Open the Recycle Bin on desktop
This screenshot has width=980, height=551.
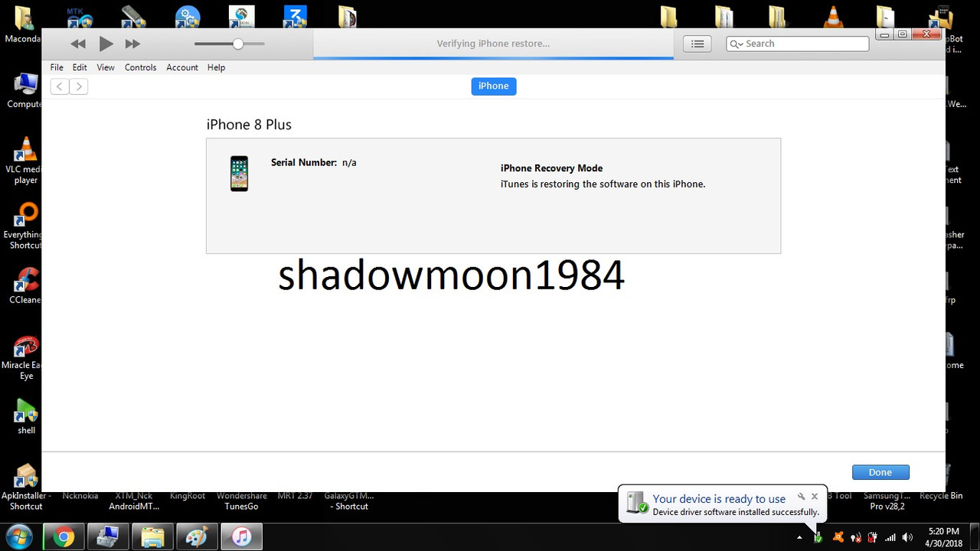pos(941,496)
